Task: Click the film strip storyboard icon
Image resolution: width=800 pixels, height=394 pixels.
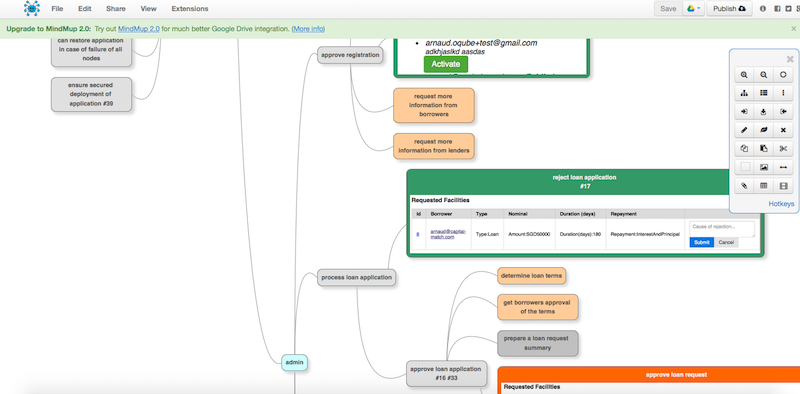Action: coord(783,186)
